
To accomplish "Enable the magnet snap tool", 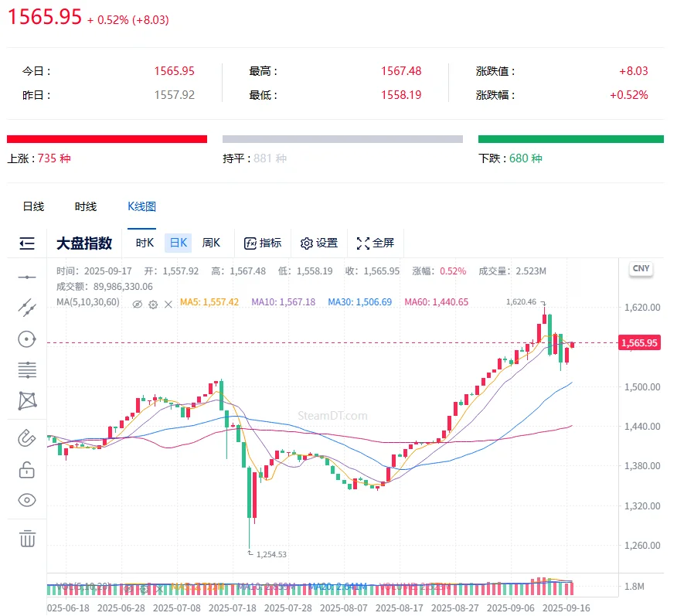I will tap(26, 437).
